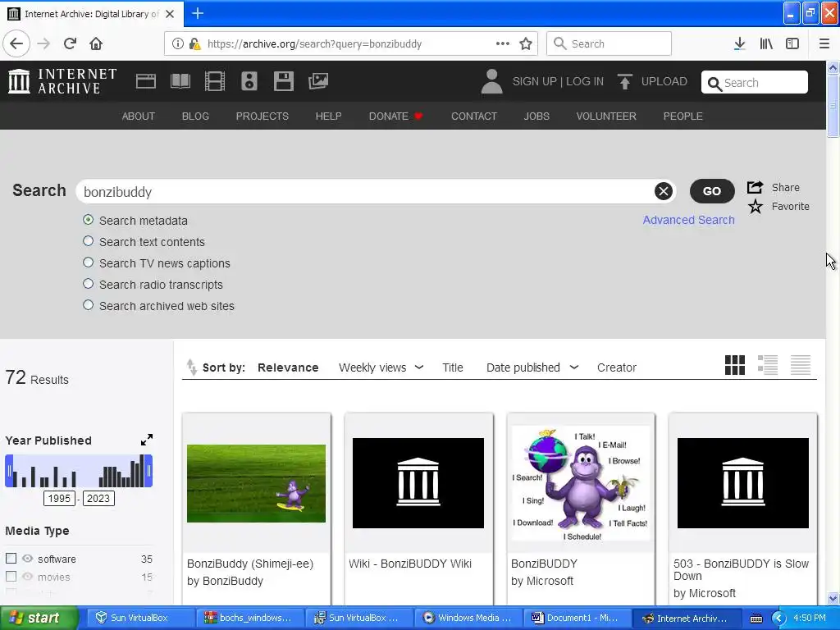840x630 pixels.
Task: View site information icon in address bar
Action: [x=177, y=43]
